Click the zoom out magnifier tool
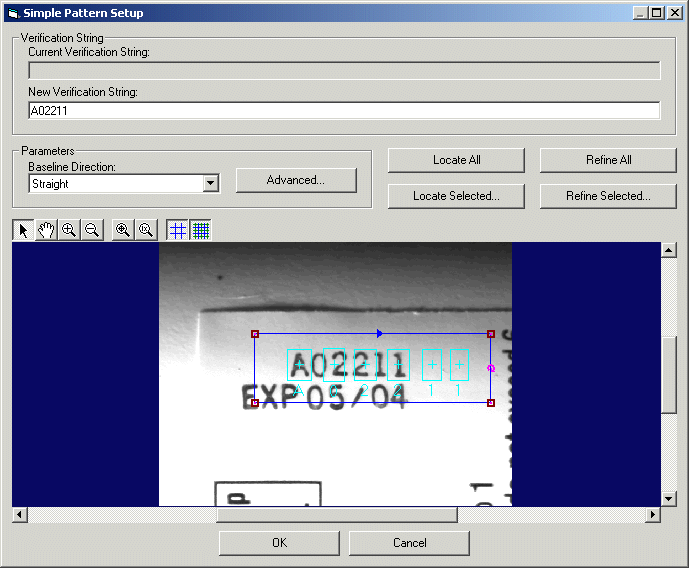689x568 pixels. pos(91,230)
